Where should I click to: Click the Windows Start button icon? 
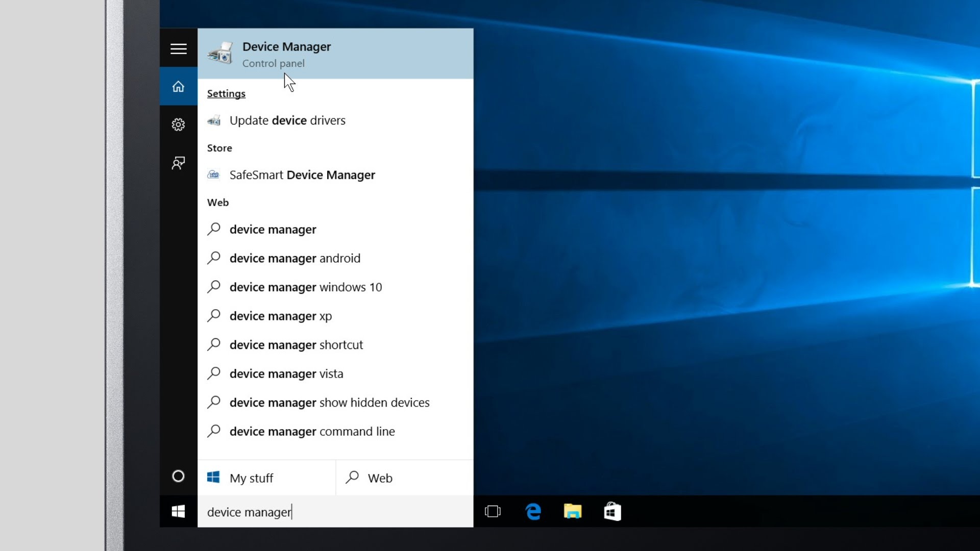178,511
